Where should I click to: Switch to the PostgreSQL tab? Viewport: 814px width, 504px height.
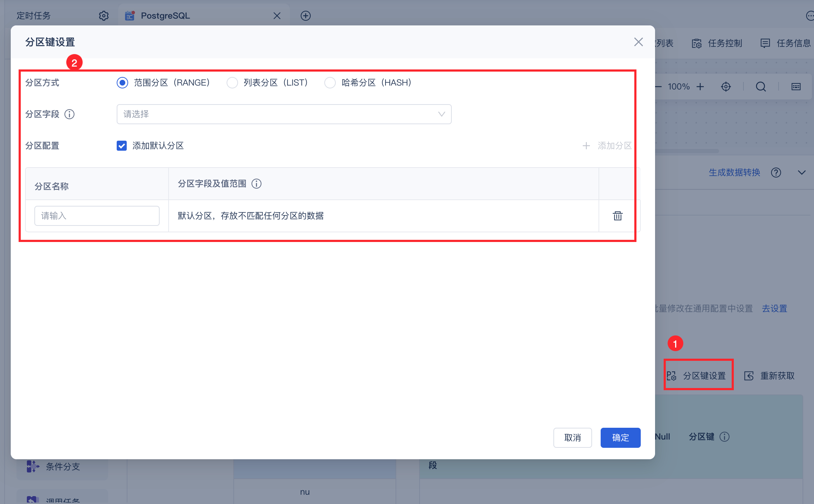pyautogui.click(x=165, y=16)
